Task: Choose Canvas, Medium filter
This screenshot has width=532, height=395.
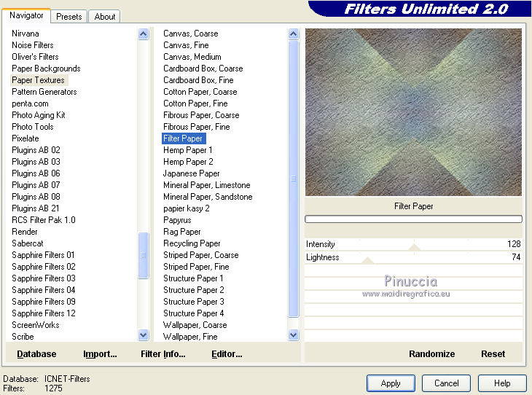Action: point(192,57)
